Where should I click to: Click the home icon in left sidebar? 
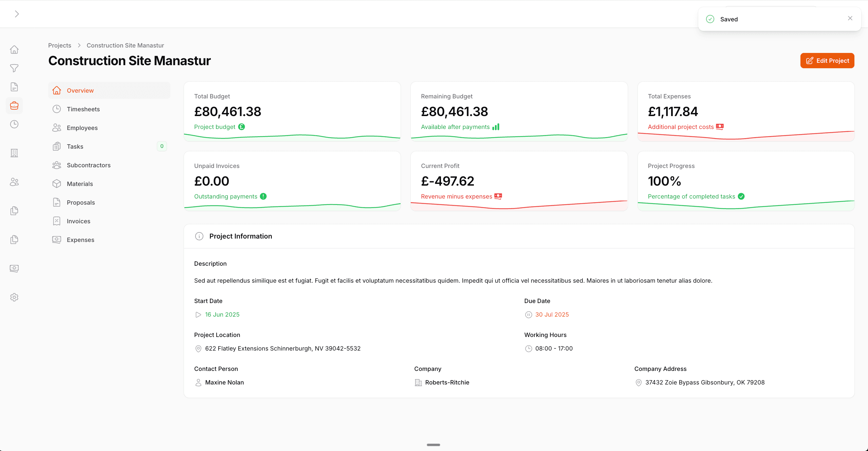(14, 50)
